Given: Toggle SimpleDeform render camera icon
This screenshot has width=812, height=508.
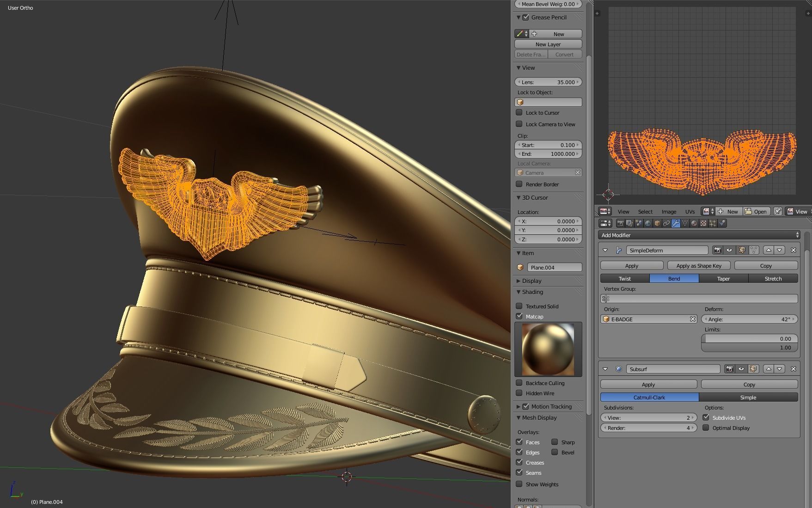Looking at the screenshot, I should pos(717,250).
